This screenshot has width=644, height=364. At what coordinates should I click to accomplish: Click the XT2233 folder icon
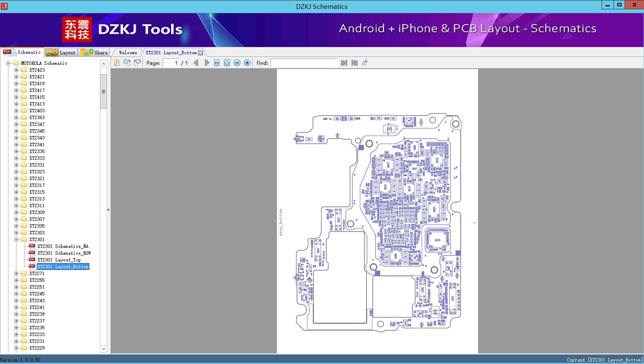pyautogui.click(x=24, y=334)
